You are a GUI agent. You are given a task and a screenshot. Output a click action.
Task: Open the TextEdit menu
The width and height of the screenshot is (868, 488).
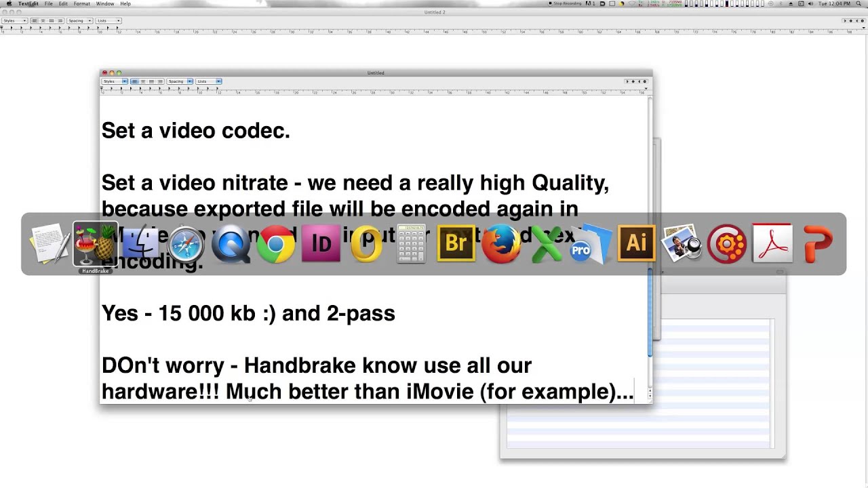pos(28,3)
